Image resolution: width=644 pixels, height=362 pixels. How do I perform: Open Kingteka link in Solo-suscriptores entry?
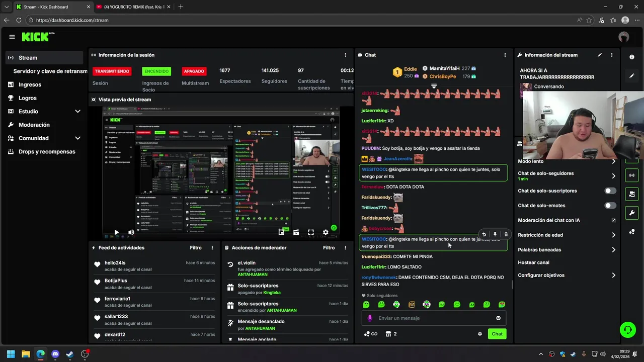coord(272,293)
